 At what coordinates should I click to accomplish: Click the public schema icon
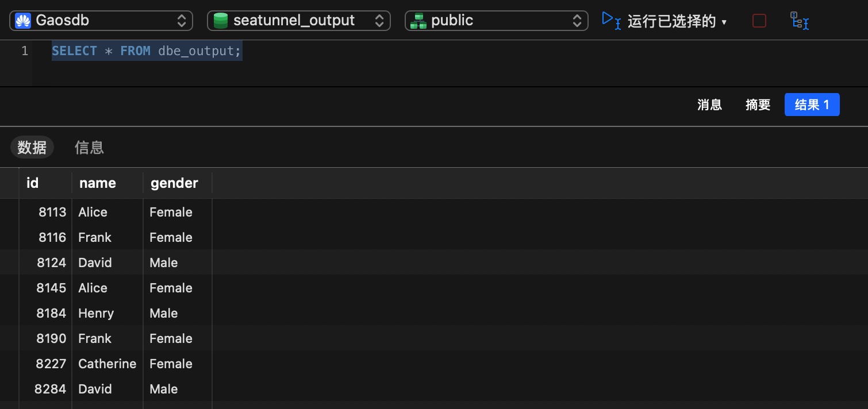418,21
